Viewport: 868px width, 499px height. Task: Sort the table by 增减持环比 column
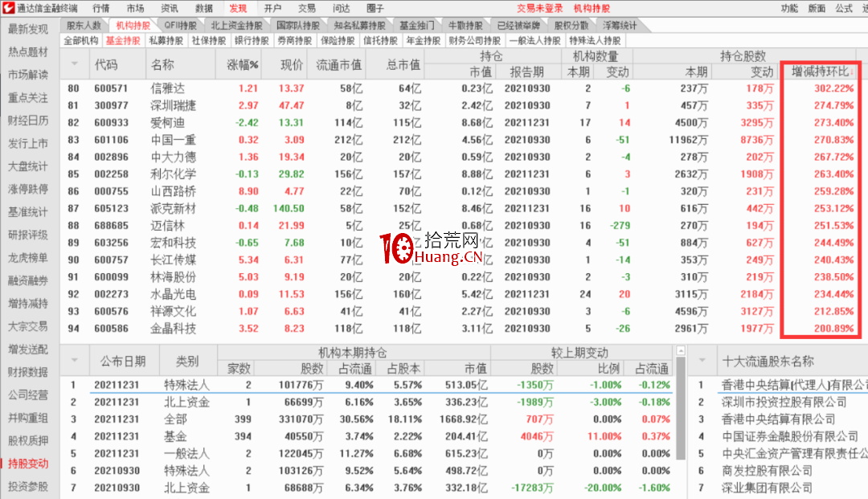tap(819, 72)
